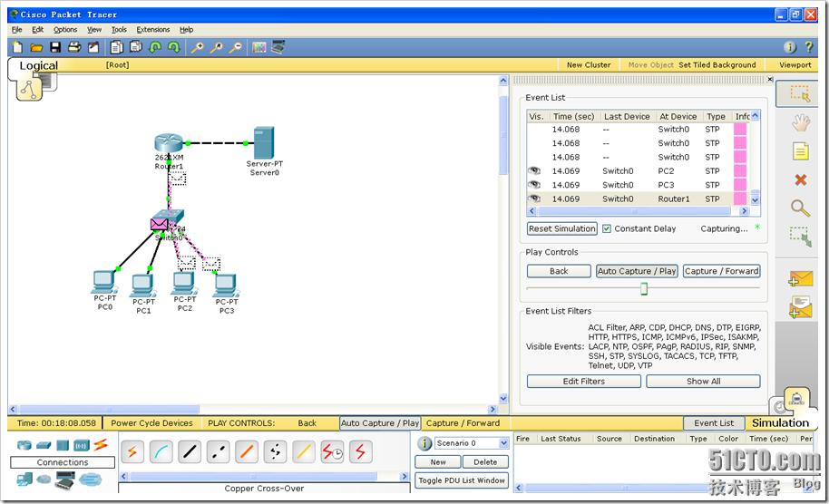Click the Toggle PDU List Window button
This screenshot has height=504, width=829.
[x=462, y=480]
